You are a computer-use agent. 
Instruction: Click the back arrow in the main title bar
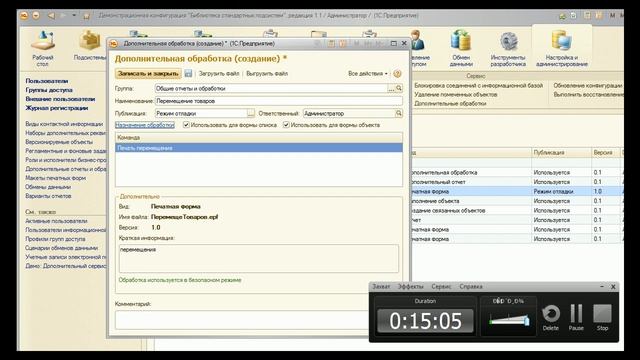51,16
